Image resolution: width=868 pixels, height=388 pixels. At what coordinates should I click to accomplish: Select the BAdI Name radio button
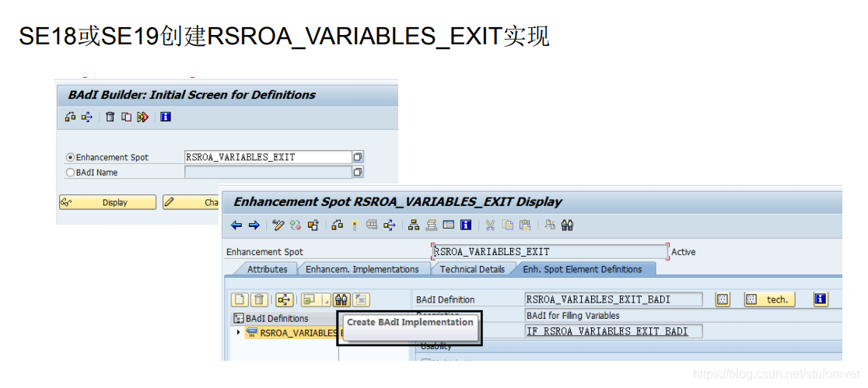[x=70, y=173]
